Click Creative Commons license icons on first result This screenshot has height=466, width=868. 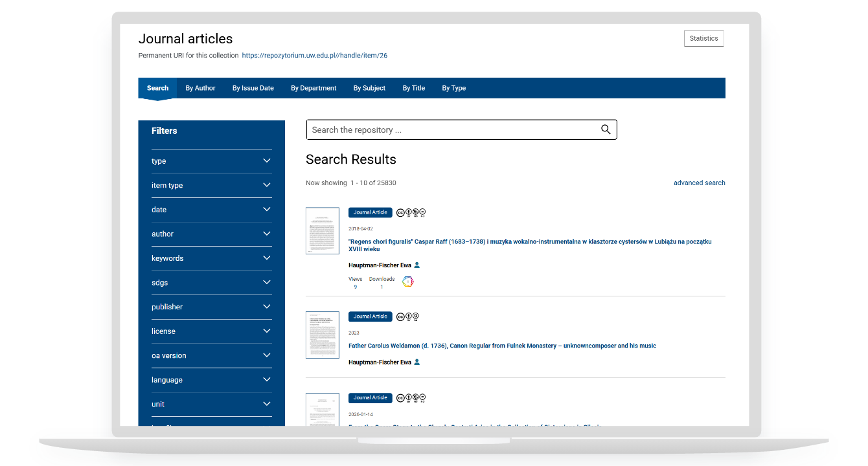tap(411, 212)
